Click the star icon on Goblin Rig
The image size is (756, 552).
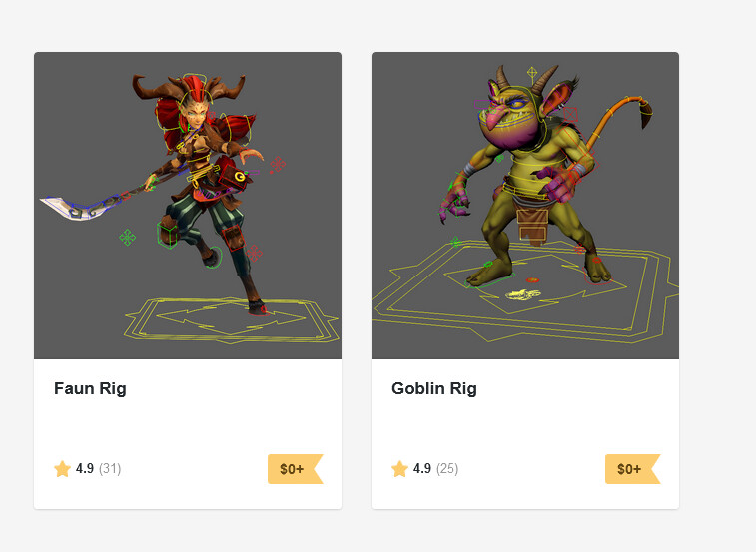pos(399,468)
